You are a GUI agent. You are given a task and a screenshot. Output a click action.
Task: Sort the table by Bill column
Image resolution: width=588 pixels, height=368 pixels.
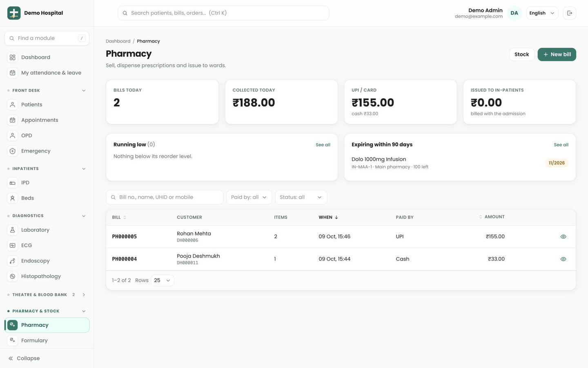coord(119,218)
